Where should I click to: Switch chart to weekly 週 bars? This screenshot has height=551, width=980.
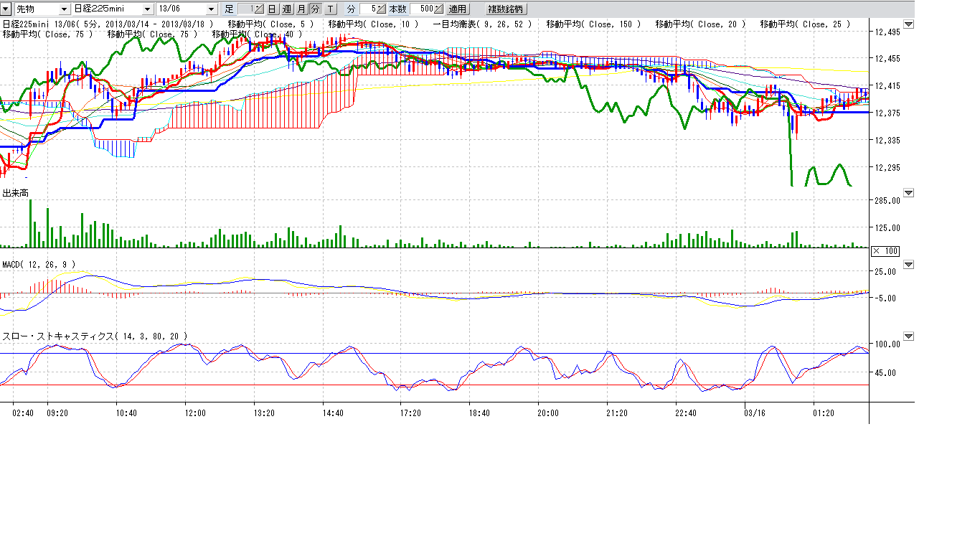286,9
